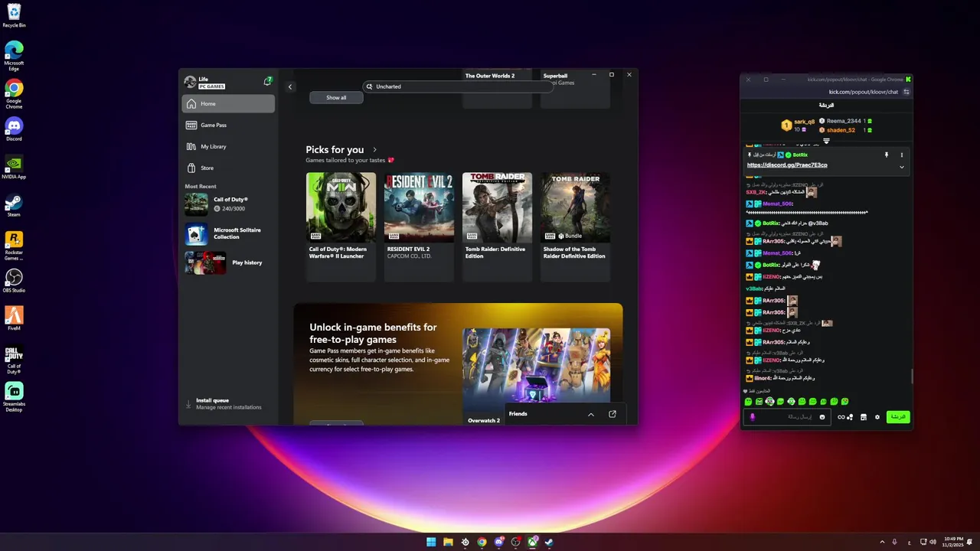Screen dimensions: 980x551
Task: Open File Explorer from the taskbar
Action: (x=448, y=542)
